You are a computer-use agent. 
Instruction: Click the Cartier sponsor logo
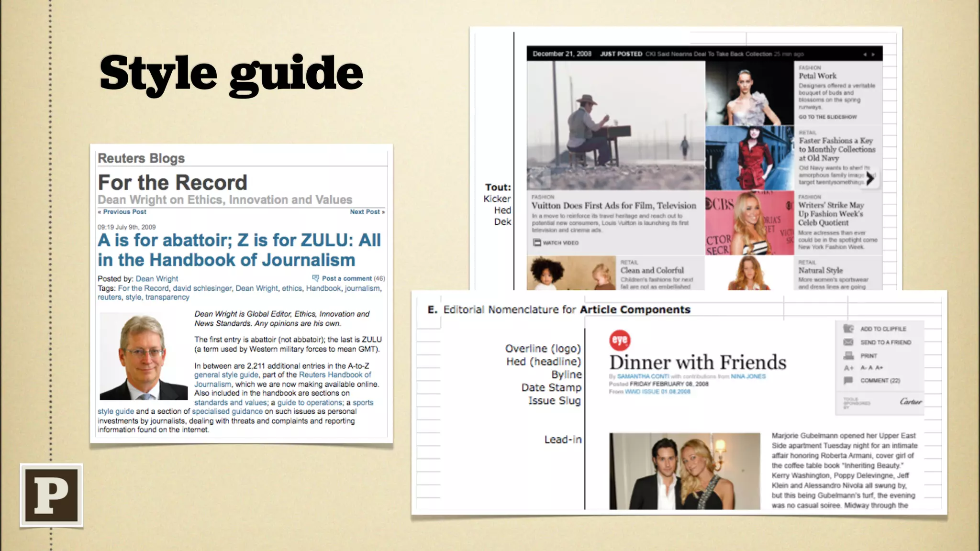tap(911, 401)
